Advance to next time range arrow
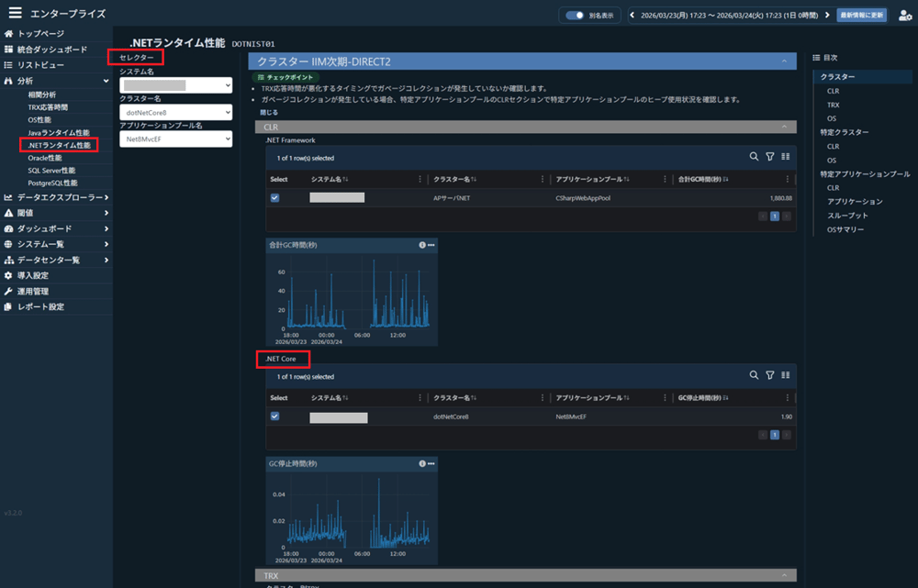The image size is (918, 588). [x=828, y=15]
